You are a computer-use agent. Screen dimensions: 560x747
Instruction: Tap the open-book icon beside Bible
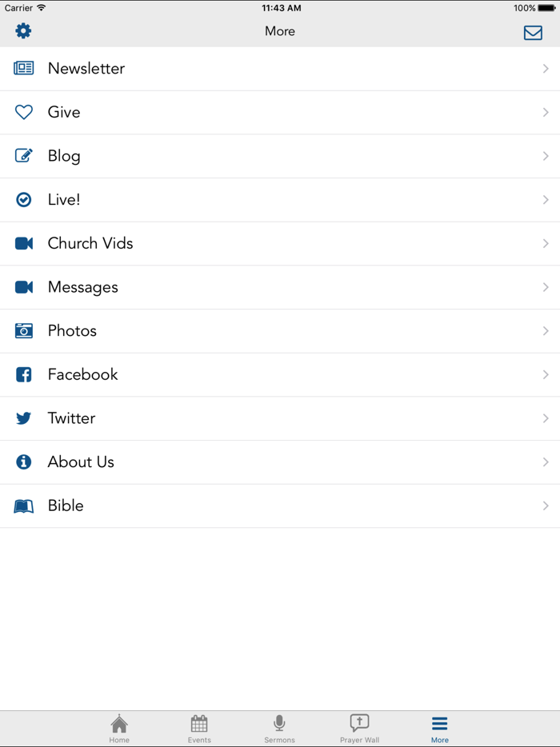click(24, 506)
